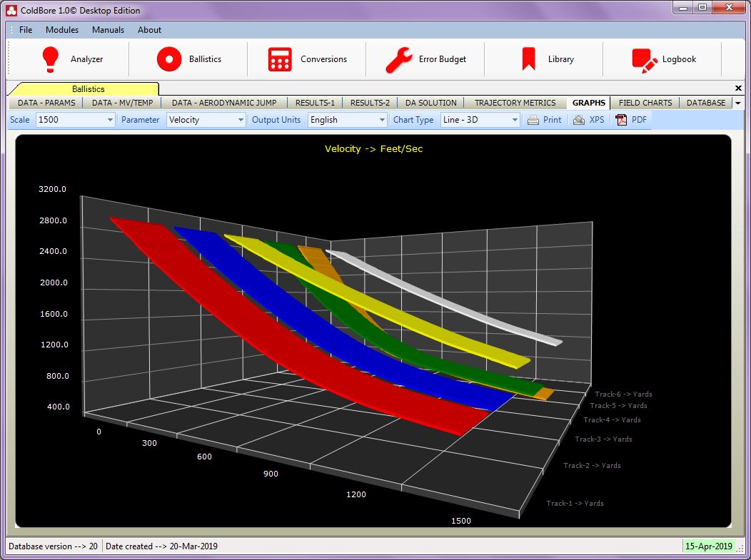Close the Ballistics module panel

(x=738, y=88)
